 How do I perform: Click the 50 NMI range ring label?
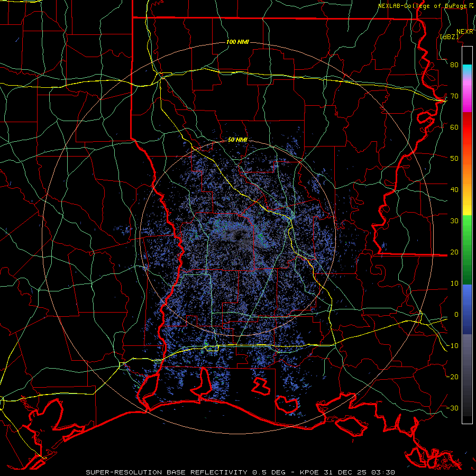point(237,140)
